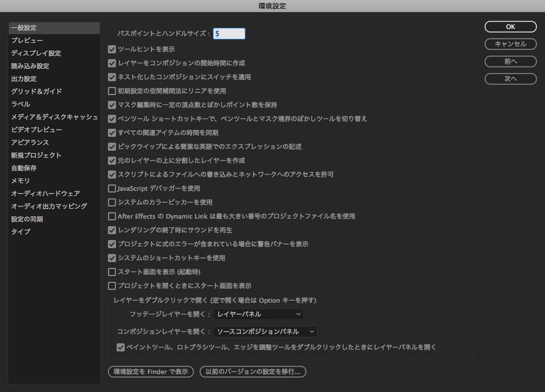Open the フッテージレイヤーを開く dropdown

point(258,314)
